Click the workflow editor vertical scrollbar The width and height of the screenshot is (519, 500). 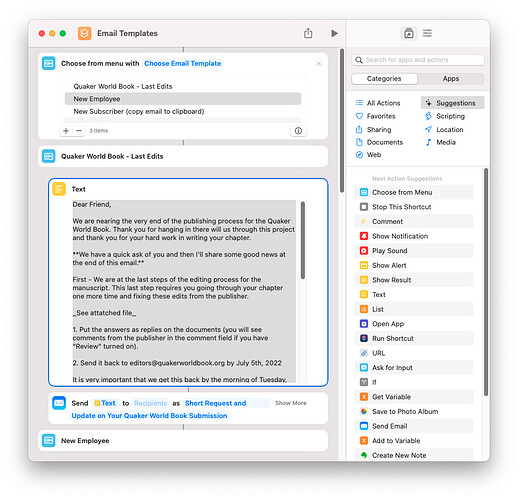pyautogui.click(x=342, y=121)
